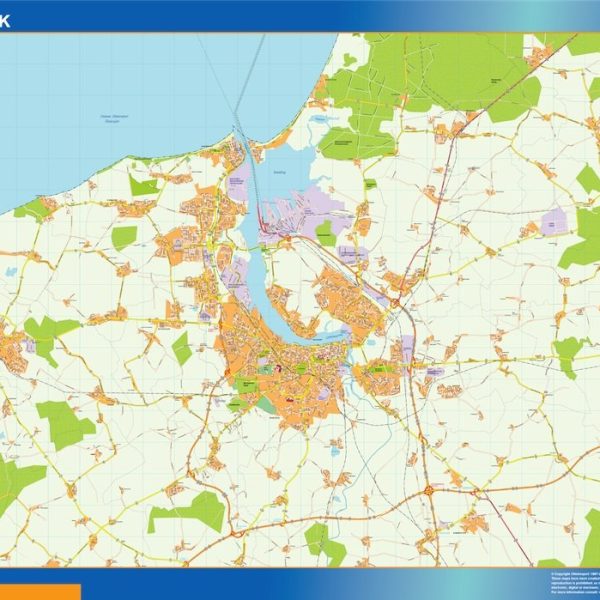This screenshot has height=600, width=600.
Task: Click the Breitling lagoon water label
Action: pyautogui.click(x=280, y=173)
